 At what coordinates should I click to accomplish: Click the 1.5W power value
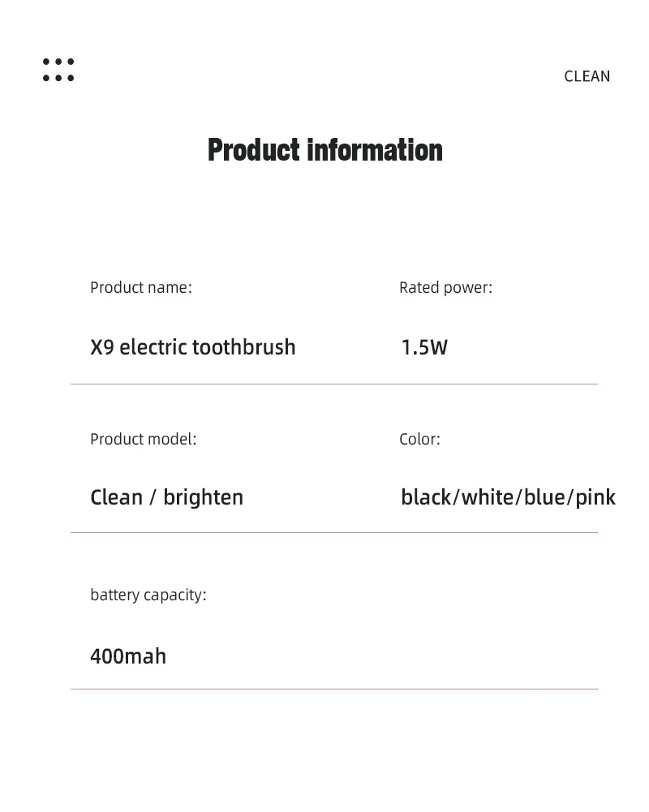click(x=424, y=347)
